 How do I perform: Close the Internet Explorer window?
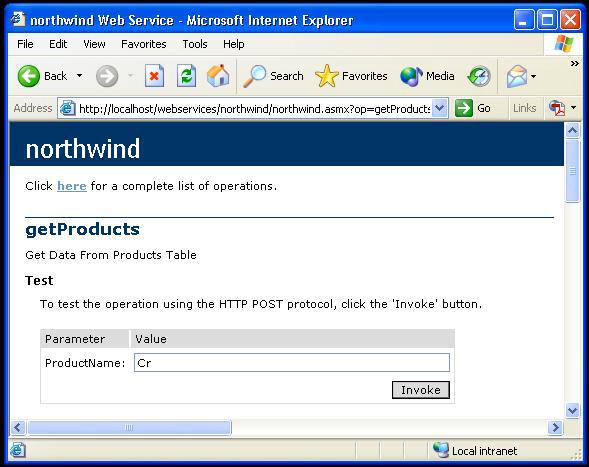[571, 20]
